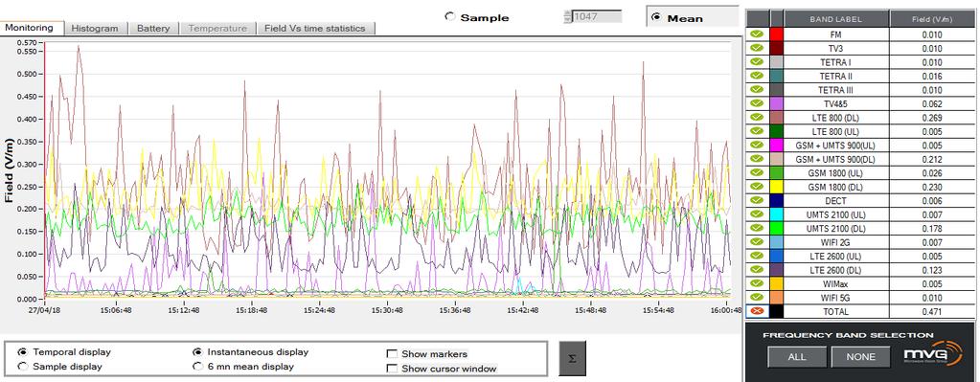The image size is (980, 382).
Task: Click the sigma summation button
Action: (572, 358)
